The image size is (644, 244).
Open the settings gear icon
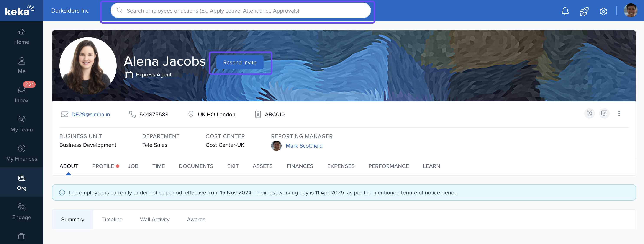point(603,11)
